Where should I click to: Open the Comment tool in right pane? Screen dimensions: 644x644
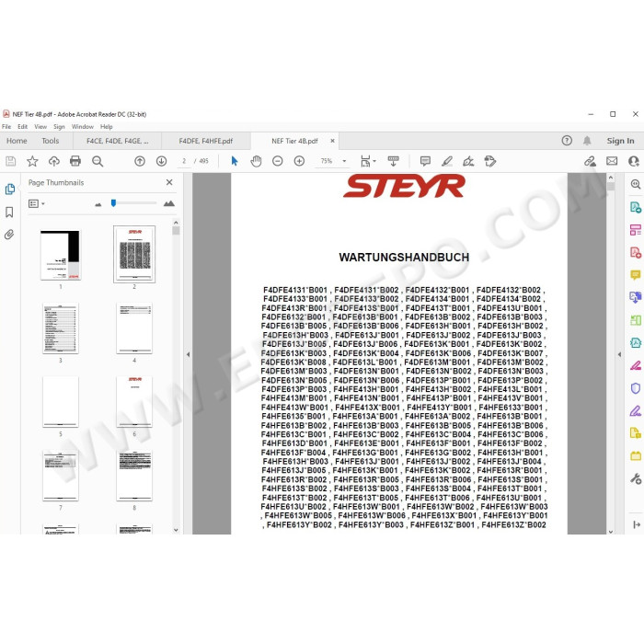(x=636, y=274)
